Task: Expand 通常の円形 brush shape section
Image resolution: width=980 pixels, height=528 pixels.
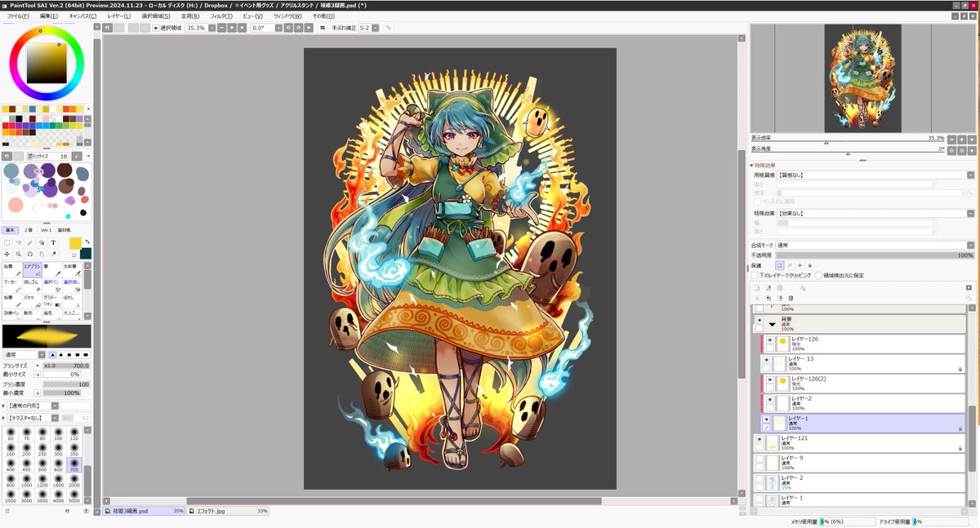Action: click(x=4, y=406)
